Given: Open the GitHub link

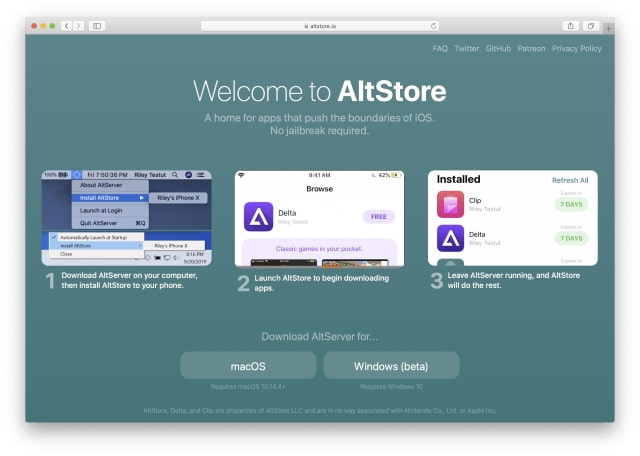Looking at the screenshot, I should click(x=498, y=49).
